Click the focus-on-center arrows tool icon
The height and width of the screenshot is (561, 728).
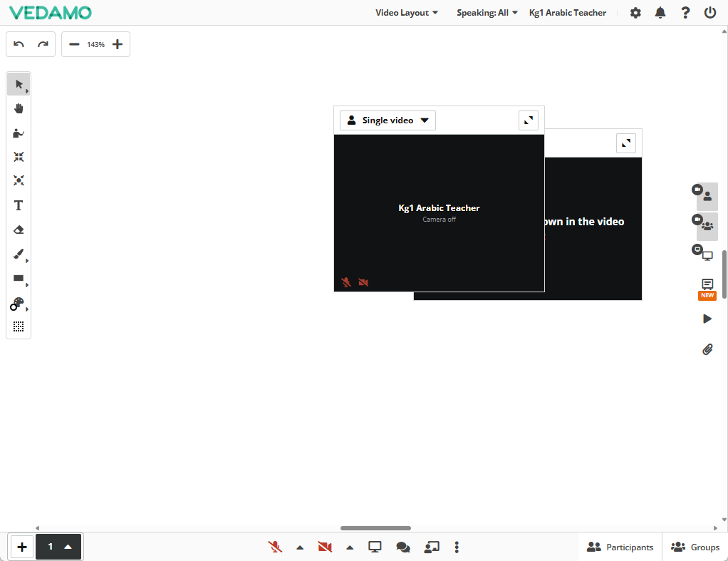[x=19, y=180]
